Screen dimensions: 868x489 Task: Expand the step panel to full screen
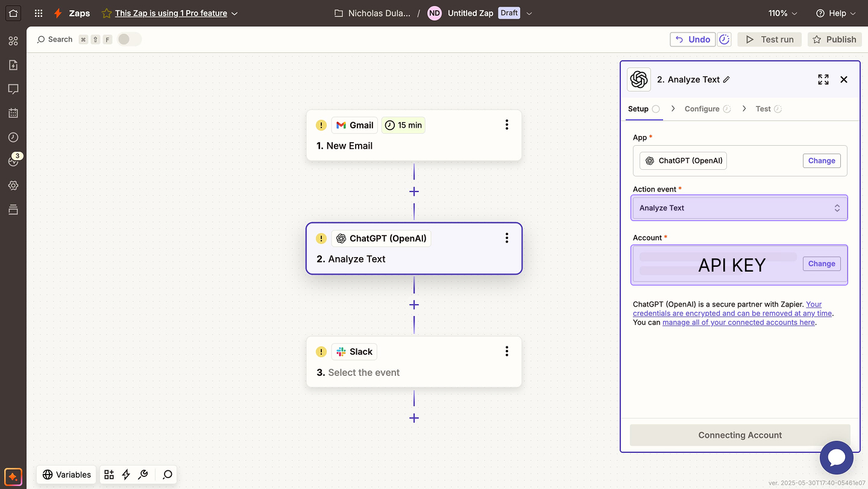823,79
